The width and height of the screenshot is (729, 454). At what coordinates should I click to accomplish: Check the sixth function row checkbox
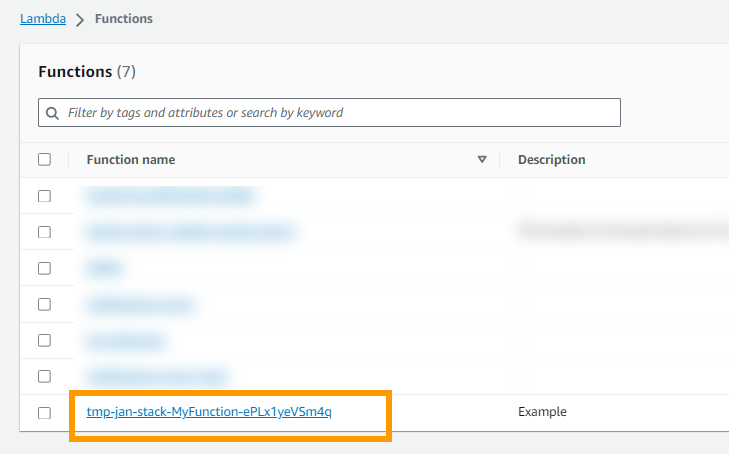(x=44, y=376)
